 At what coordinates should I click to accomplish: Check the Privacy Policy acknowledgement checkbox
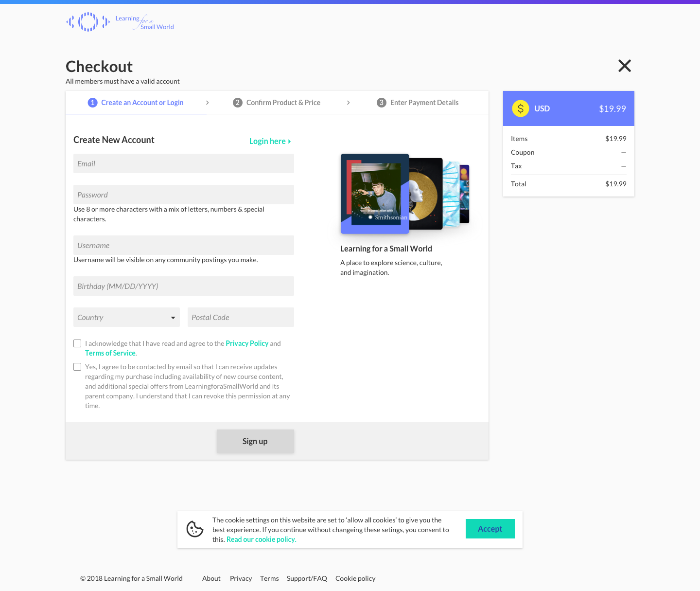pyautogui.click(x=77, y=343)
